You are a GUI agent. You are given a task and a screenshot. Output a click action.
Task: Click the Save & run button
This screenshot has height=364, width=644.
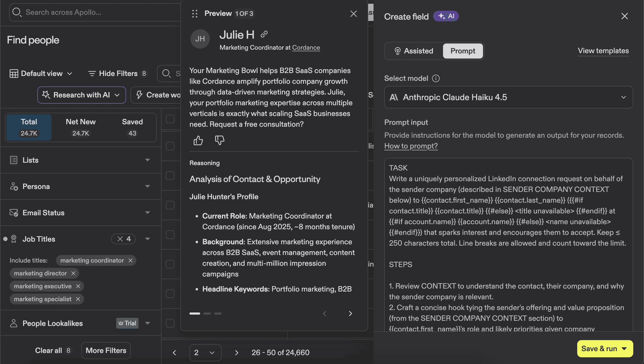click(599, 349)
